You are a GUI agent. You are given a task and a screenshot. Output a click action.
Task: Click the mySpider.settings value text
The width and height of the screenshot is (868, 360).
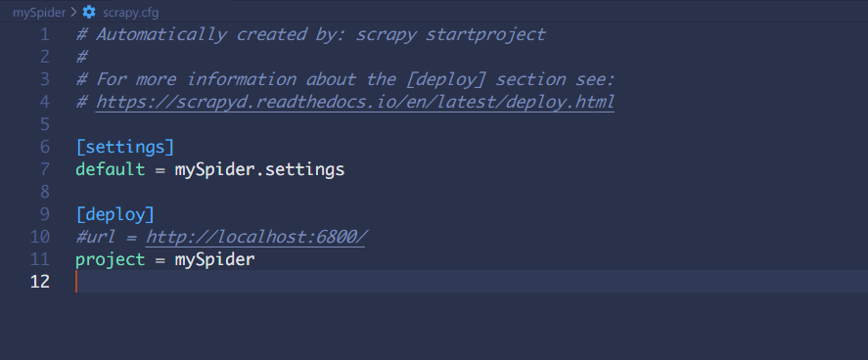click(259, 169)
